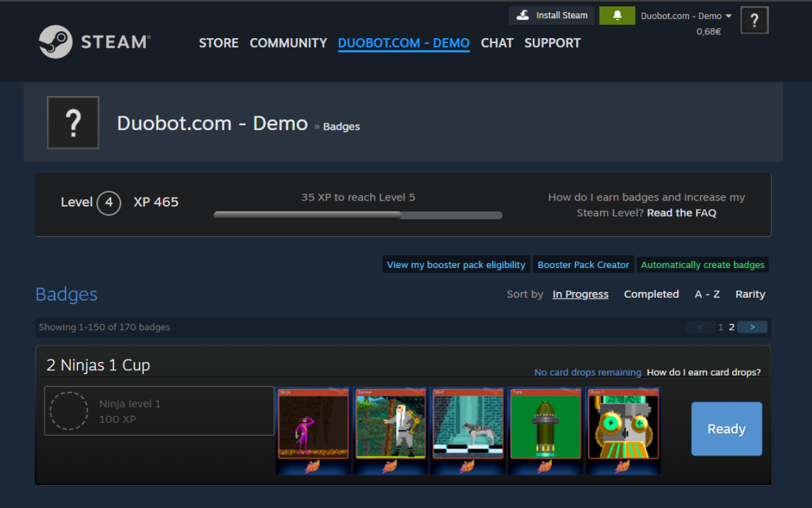This screenshot has height=508, width=812.
Task: Click the XP level progress bar
Action: point(358,215)
